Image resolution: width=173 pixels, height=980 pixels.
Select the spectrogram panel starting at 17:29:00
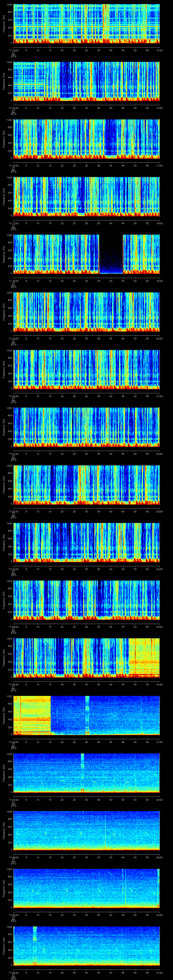click(x=87, y=888)
